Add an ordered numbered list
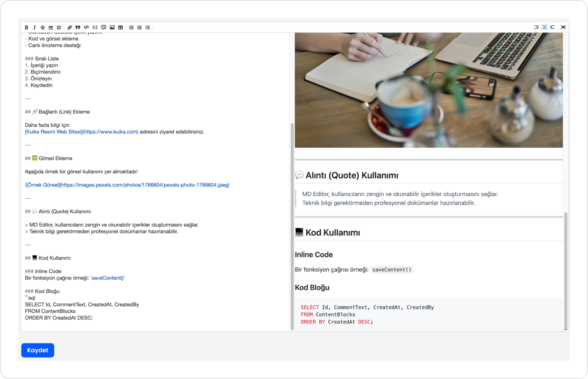The width and height of the screenshot is (588, 379). point(140,28)
